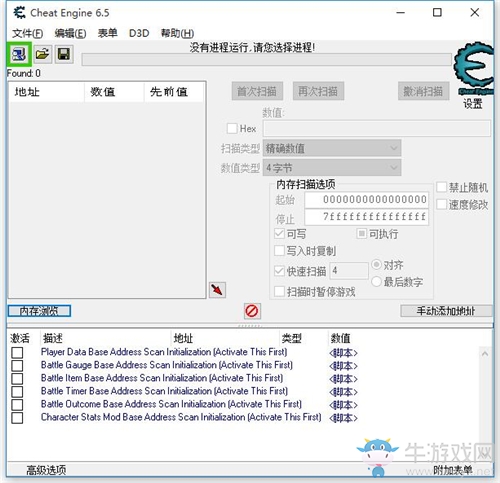Open the process list icon

(19, 54)
